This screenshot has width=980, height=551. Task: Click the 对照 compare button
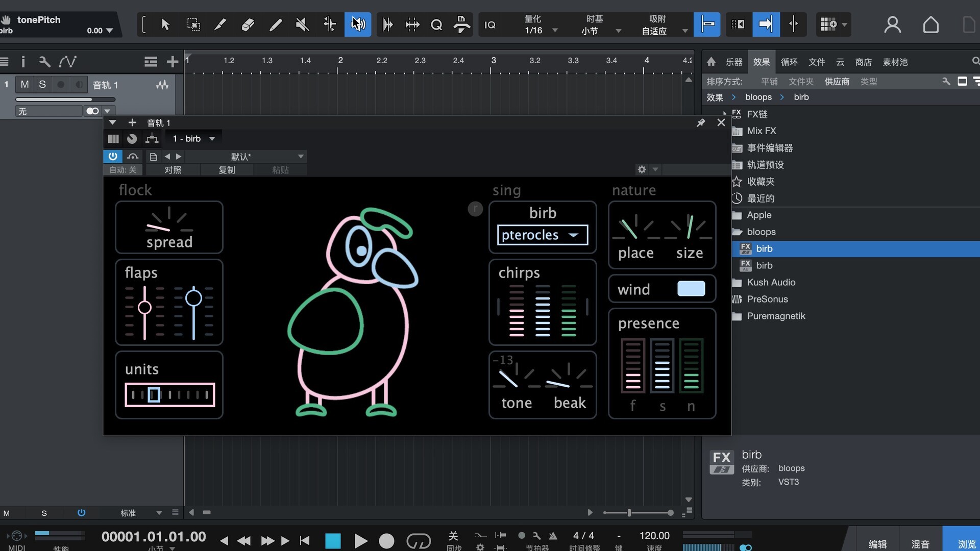point(173,170)
